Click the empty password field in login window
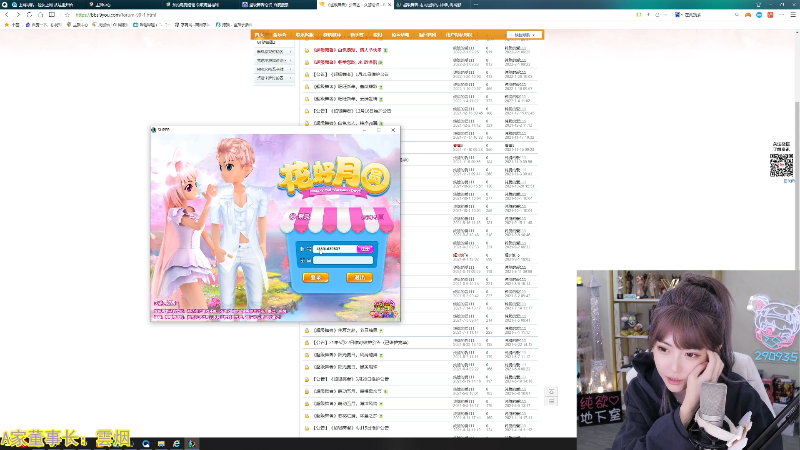This screenshot has width=800, height=450. (343, 260)
